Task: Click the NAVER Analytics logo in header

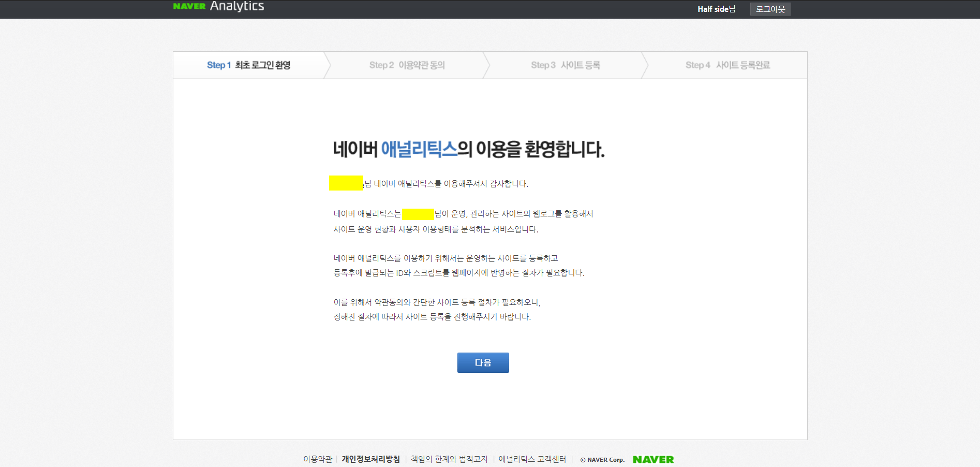Action: pos(218,6)
